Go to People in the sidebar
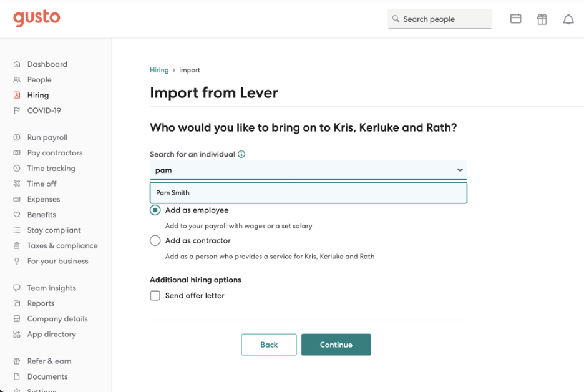 pos(39,80)
